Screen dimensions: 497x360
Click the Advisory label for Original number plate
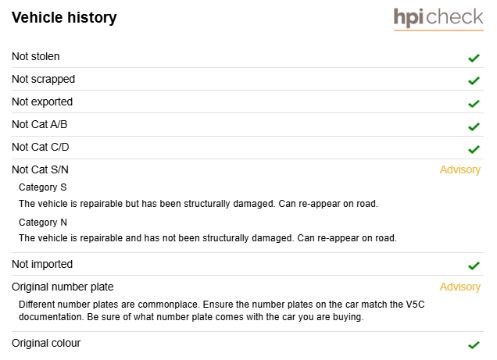click(x=460, y=287)
